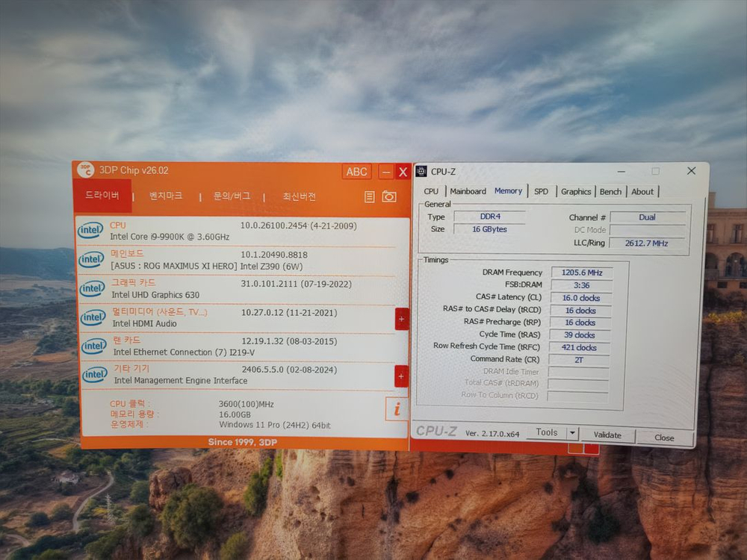
Task: Click the 랜 카드 driver link label
Action: coord(127,340)
